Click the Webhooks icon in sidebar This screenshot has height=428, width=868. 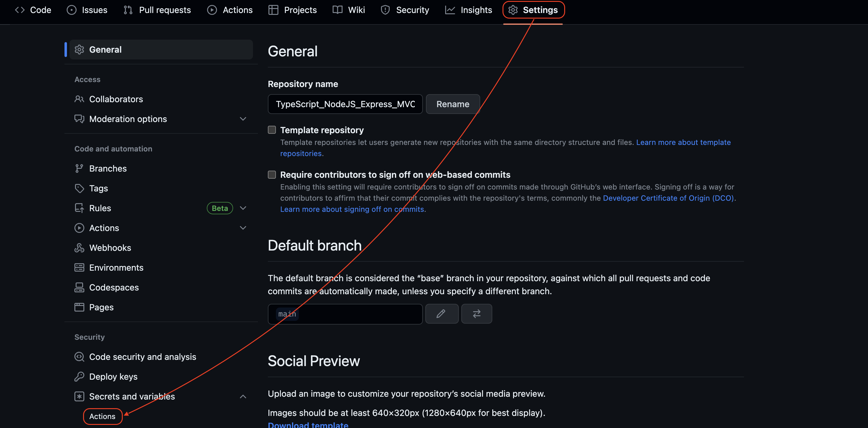click(x=79, y=247)
